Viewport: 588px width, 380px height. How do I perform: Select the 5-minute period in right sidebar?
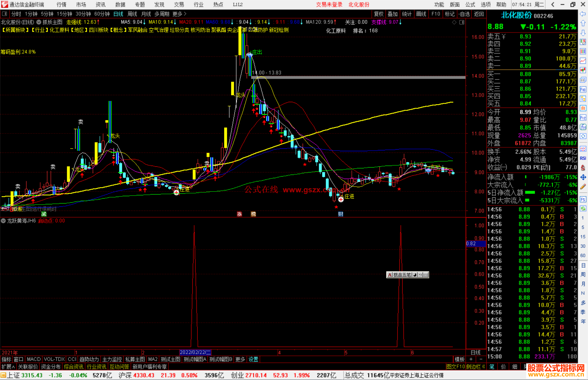pos(583,227)
